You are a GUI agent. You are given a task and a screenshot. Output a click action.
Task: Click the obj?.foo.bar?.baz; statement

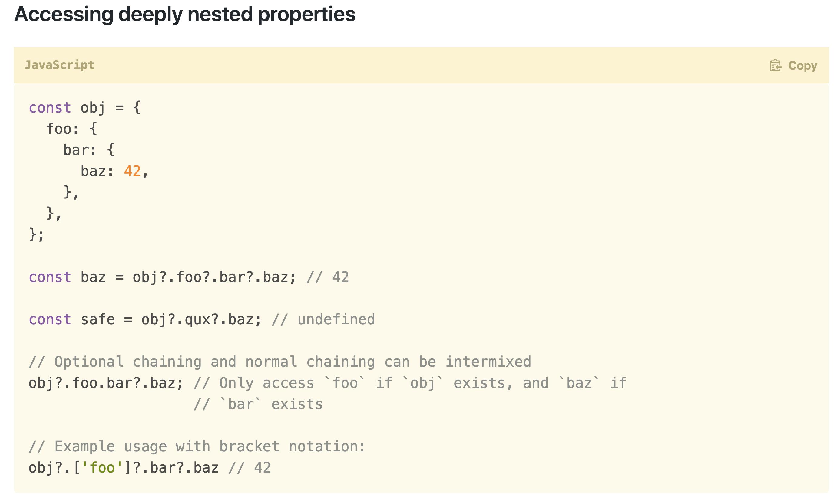(106, 383)
